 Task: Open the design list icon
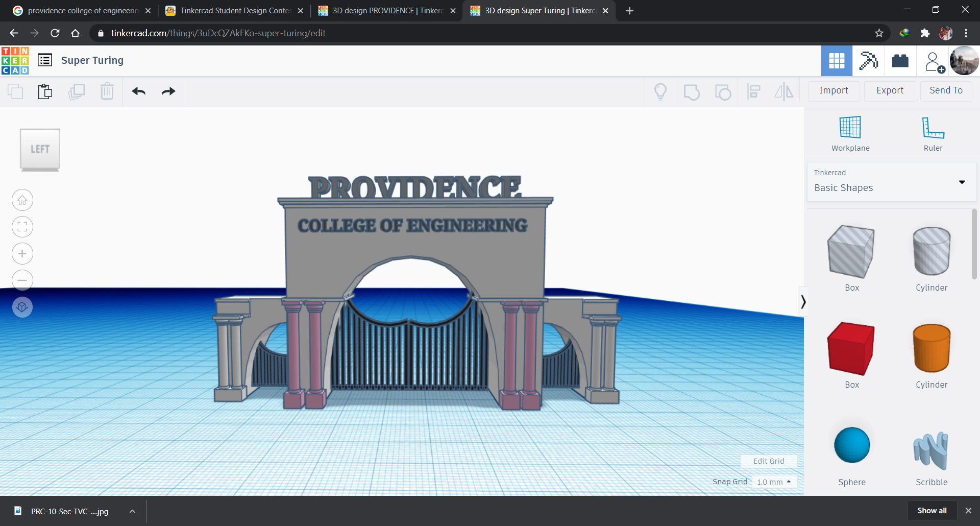click(x=45, y=60)
